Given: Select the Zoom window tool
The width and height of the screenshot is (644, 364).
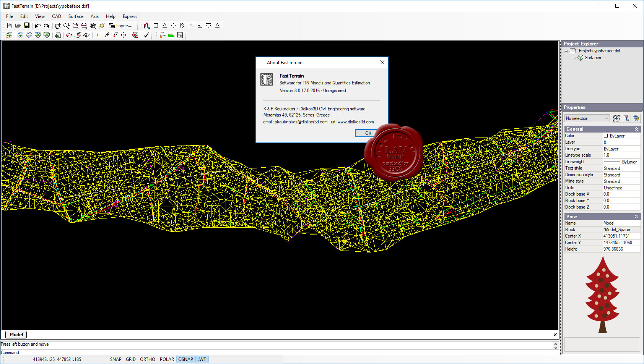Looking at the screenshot, I should (x=75, y=26).
